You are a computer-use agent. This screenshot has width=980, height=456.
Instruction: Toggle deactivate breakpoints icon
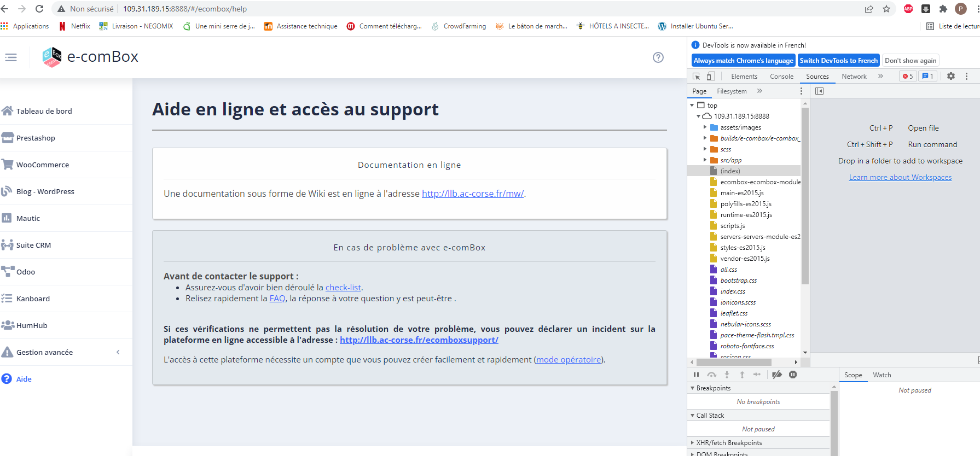click(777, 375)
